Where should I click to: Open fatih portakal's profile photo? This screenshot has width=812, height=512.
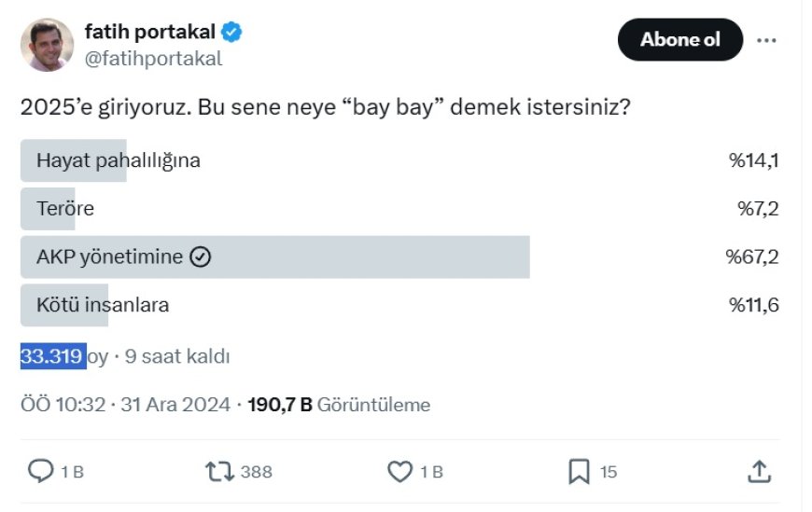click(x=47, y=45)
